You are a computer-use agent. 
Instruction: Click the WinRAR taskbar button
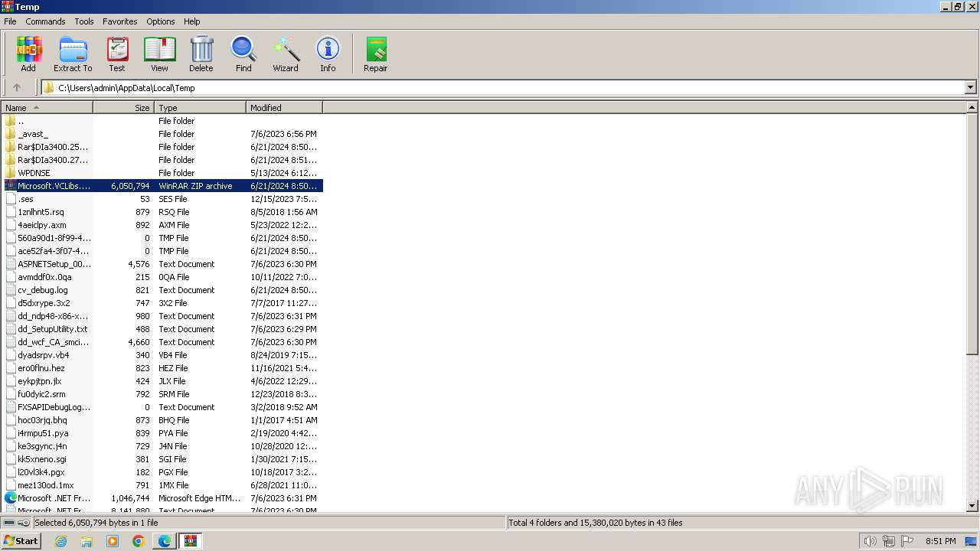click(191, 541)
